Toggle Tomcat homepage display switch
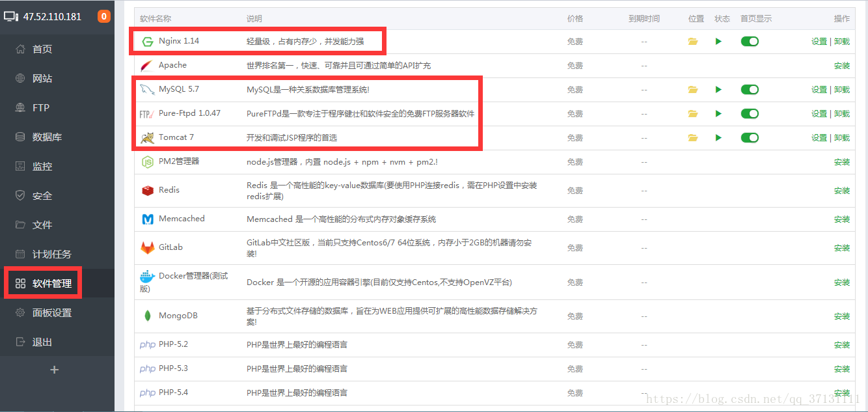Image resolution: width=868 pixels, height=412 pixels. (750, 138)
